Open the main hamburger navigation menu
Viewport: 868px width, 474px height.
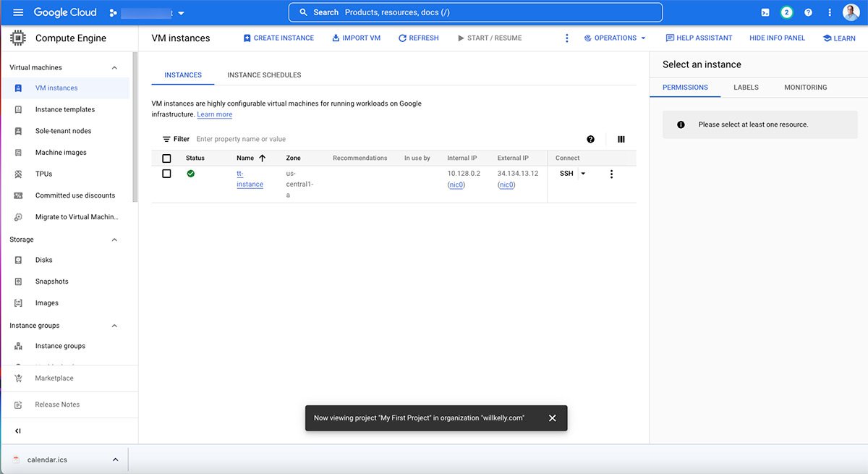tap(18, 12)
